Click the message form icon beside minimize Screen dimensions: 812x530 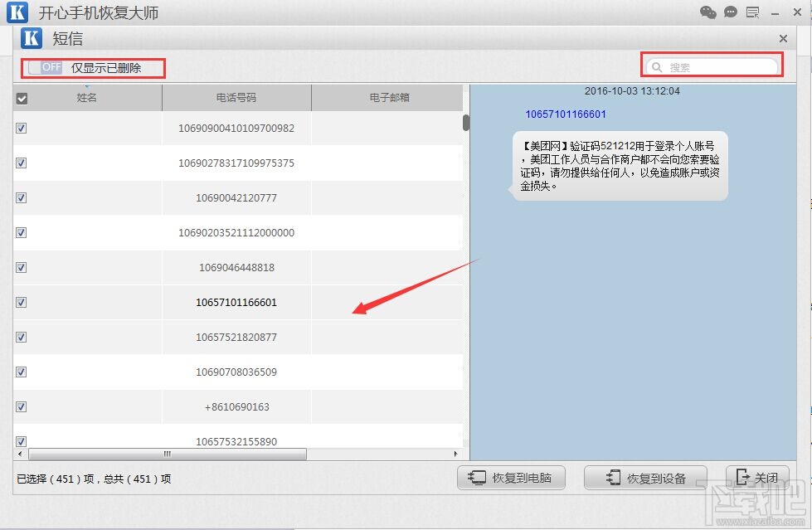pyautogui.click(x=753, y=12)
